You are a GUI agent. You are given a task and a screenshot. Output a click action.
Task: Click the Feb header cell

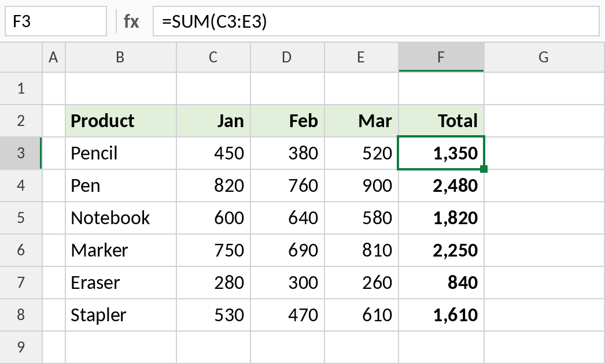click(x=287, y=121)
